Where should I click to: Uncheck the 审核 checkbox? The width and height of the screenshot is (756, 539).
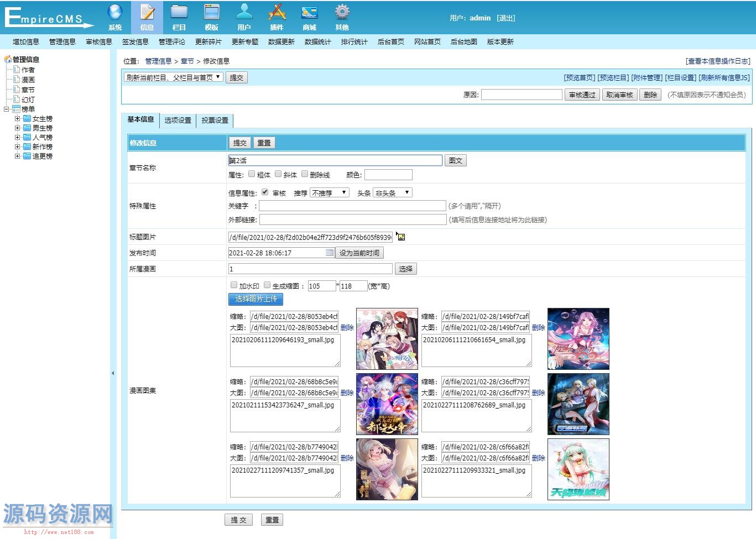click(x=265, y=192)
